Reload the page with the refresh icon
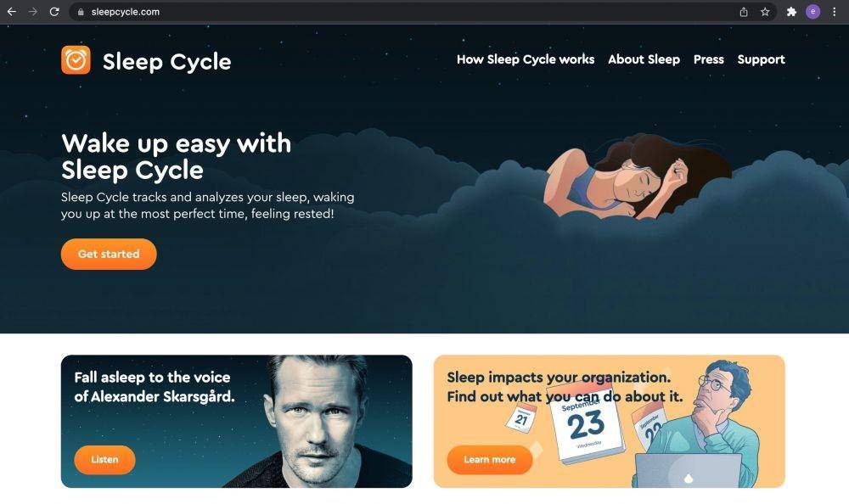 tap(54, 11)
